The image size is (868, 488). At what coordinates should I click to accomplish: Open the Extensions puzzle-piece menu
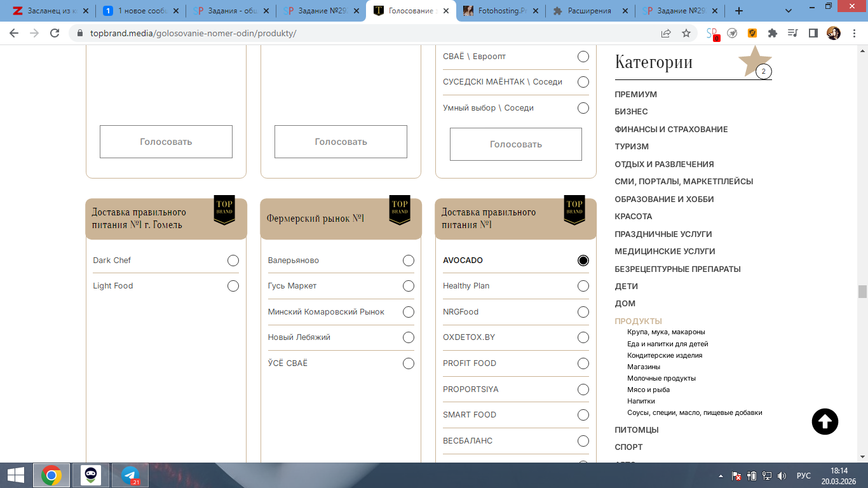(773, 33)
